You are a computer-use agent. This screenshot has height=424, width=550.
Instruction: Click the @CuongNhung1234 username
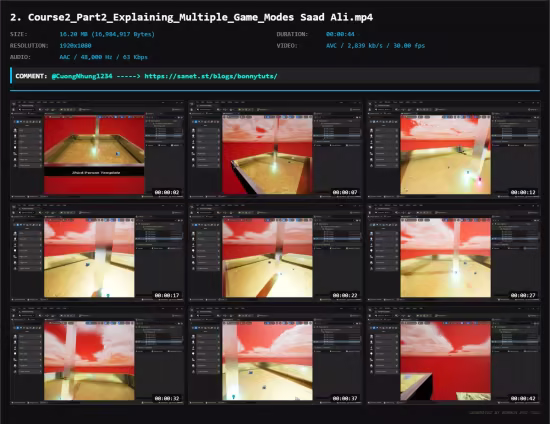(x=82, y=76)
